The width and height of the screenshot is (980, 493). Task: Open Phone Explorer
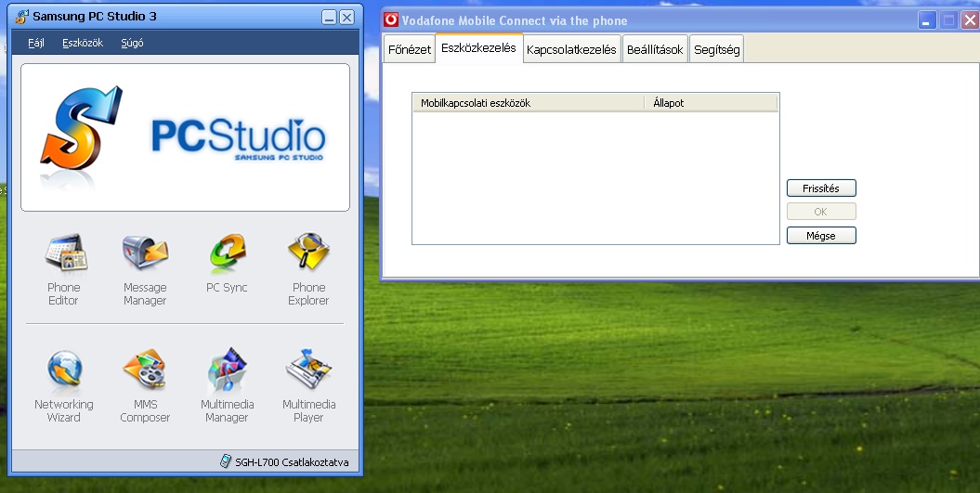point(308,268)
